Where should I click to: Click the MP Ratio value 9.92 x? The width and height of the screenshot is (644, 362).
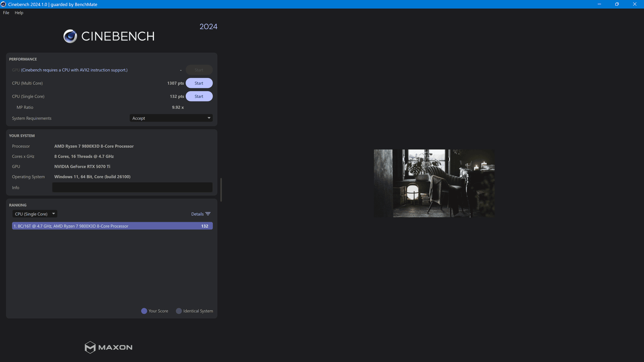[x=178, y=107]
